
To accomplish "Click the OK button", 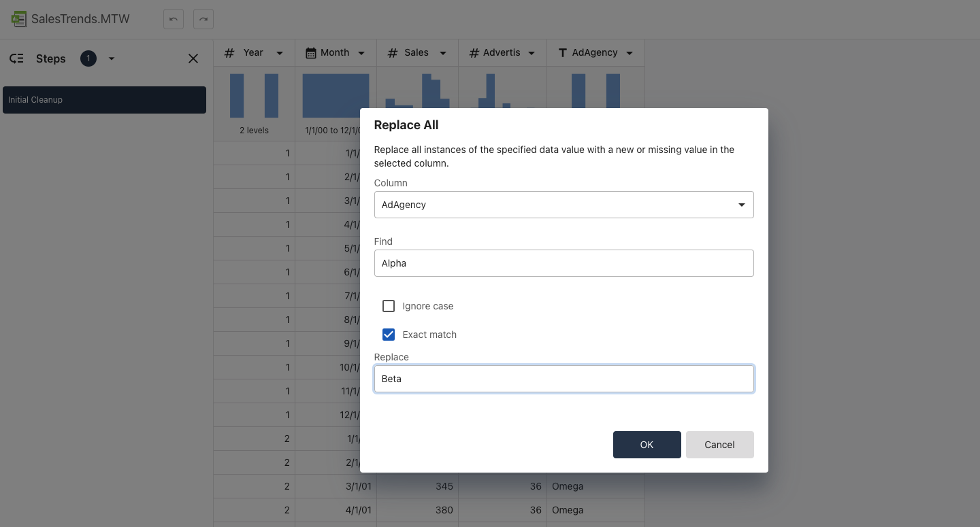I will tap(647, 445).
